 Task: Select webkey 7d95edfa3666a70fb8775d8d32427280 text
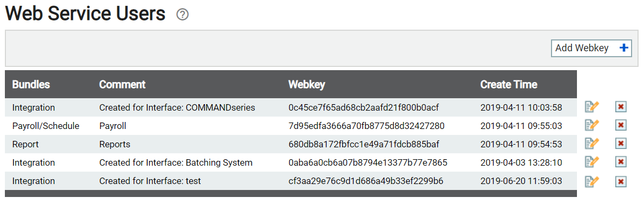pos(367,126)
